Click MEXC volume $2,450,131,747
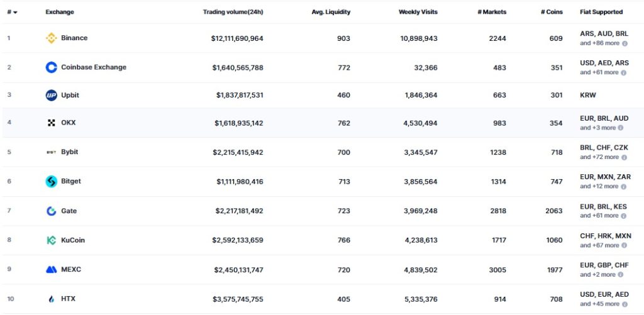The height and width of the screenshot is (315, 644). [x=238, y=270]
